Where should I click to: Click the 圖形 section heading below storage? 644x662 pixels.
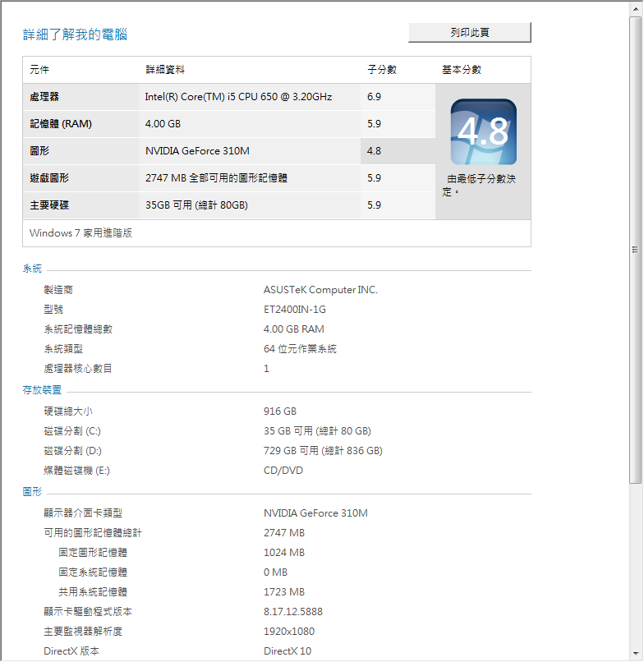coord(32,492)
